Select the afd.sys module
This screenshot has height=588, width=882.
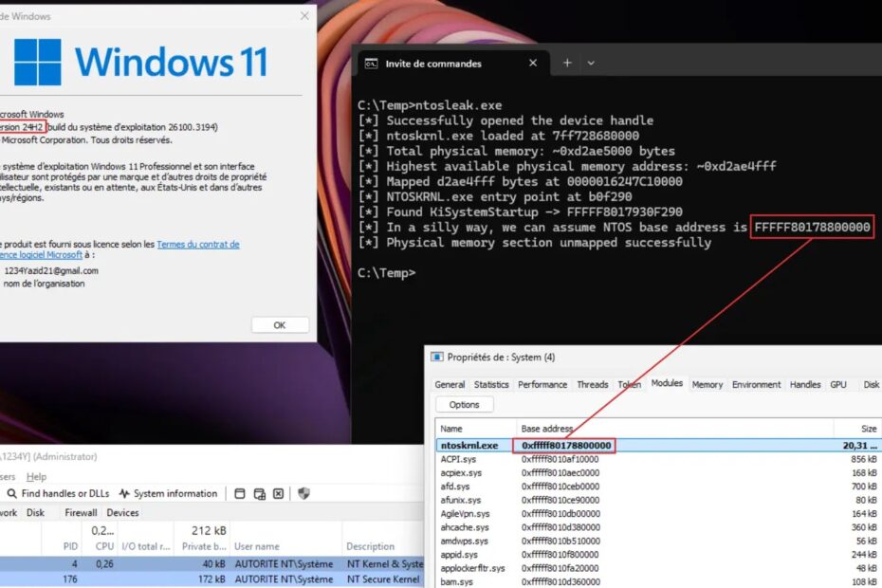tap(659, 487)
